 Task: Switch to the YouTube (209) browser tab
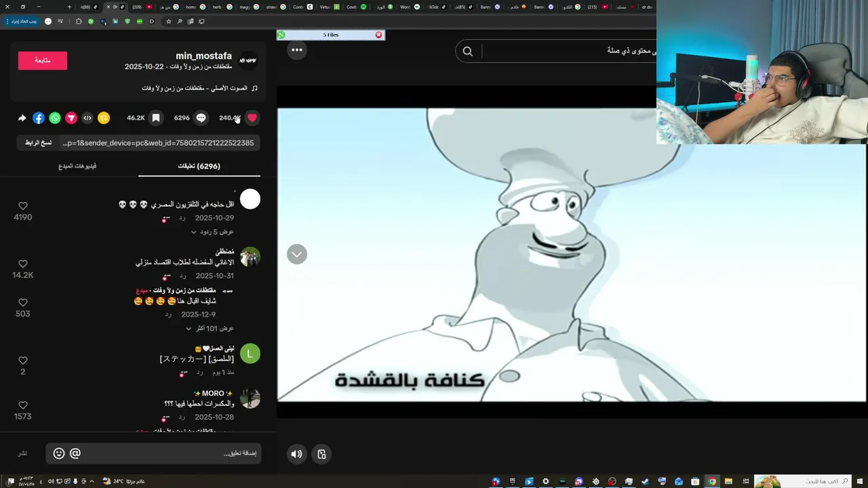click(x=142, y=7)
